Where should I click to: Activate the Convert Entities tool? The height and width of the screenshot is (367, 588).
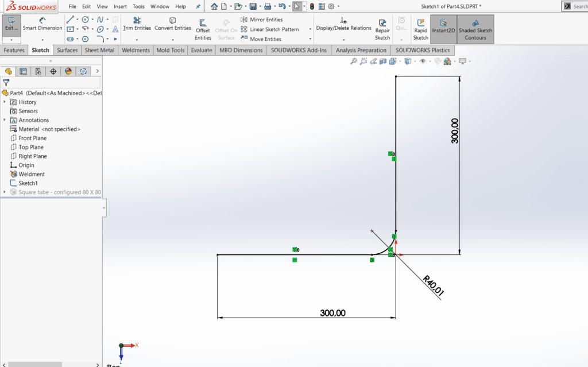173,24
